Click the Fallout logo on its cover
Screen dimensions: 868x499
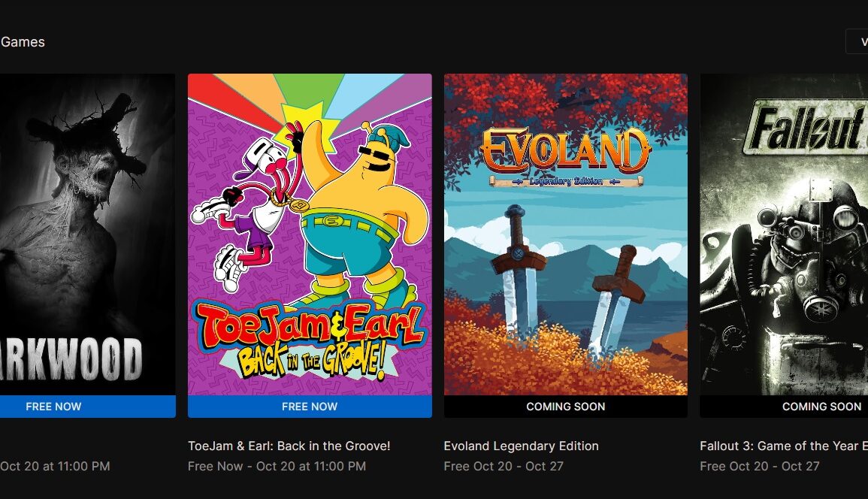(x=806, y=129)
